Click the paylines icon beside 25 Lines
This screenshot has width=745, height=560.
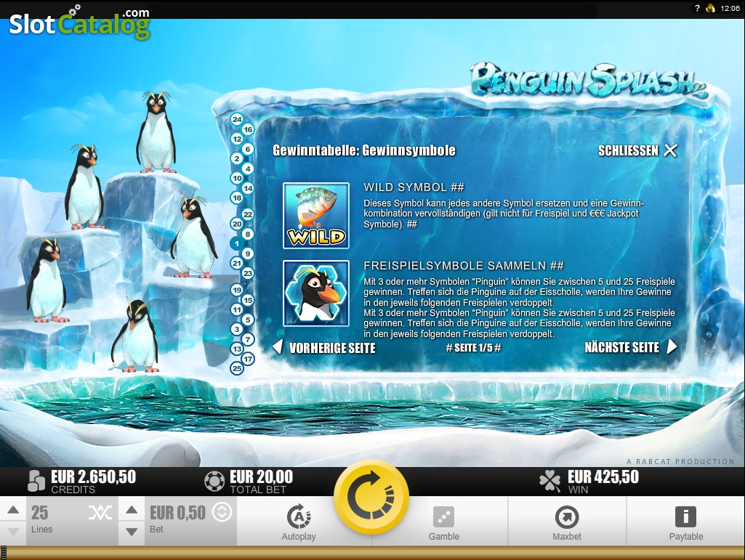click(100, 513)
